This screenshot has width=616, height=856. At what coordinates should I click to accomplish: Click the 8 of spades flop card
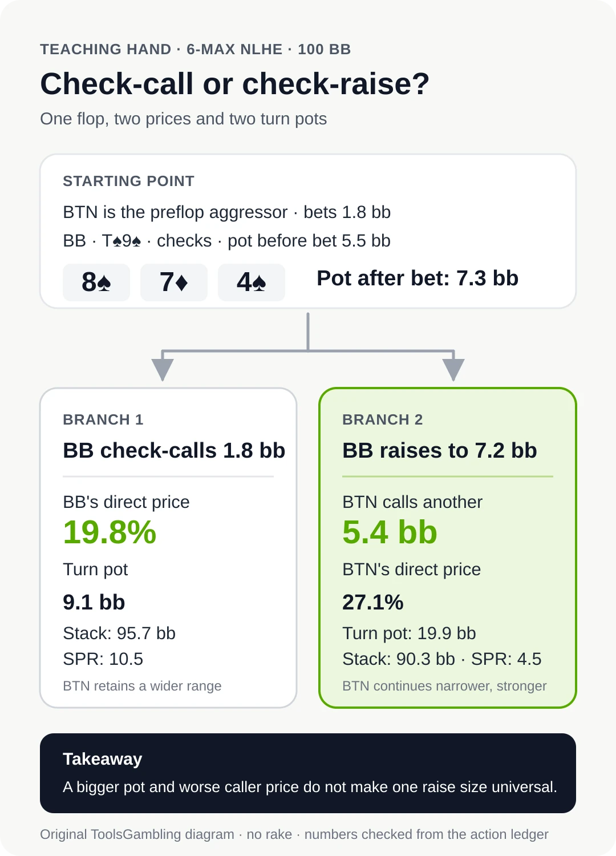(96, 282)
